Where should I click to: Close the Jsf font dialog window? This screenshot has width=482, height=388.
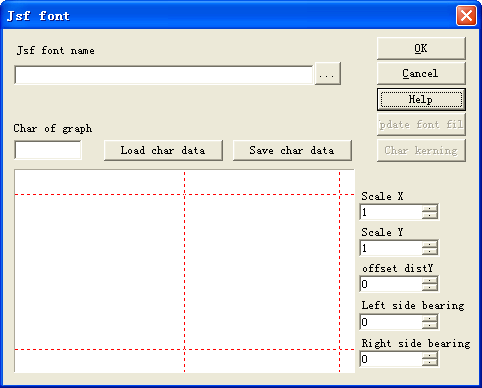coord(466,15)
